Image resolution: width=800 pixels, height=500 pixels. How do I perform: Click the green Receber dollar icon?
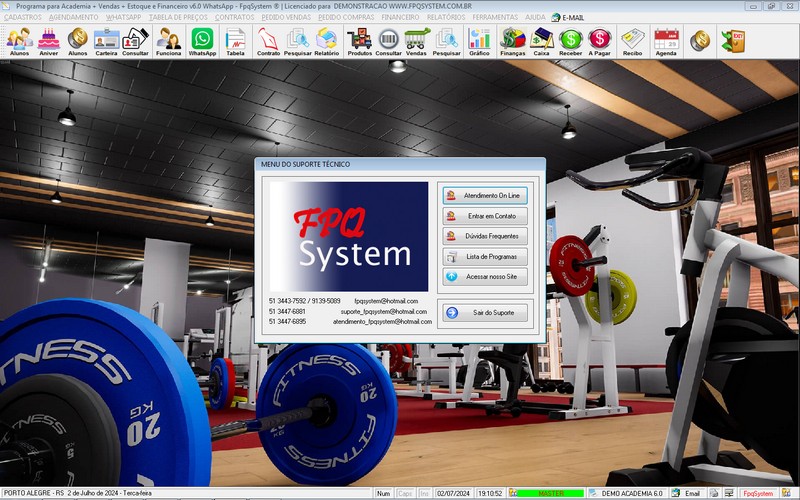click(x=570, y=41)
